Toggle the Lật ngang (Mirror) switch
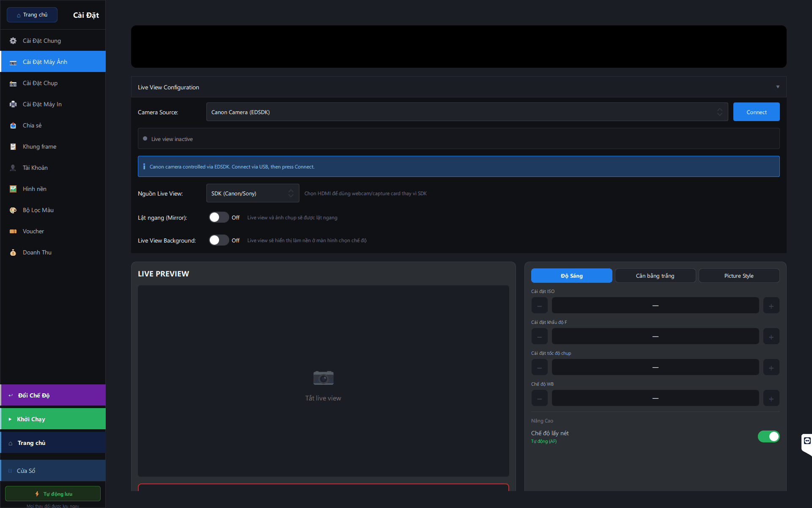The width and height of the screenshot is (812, 508). [219, 217]
